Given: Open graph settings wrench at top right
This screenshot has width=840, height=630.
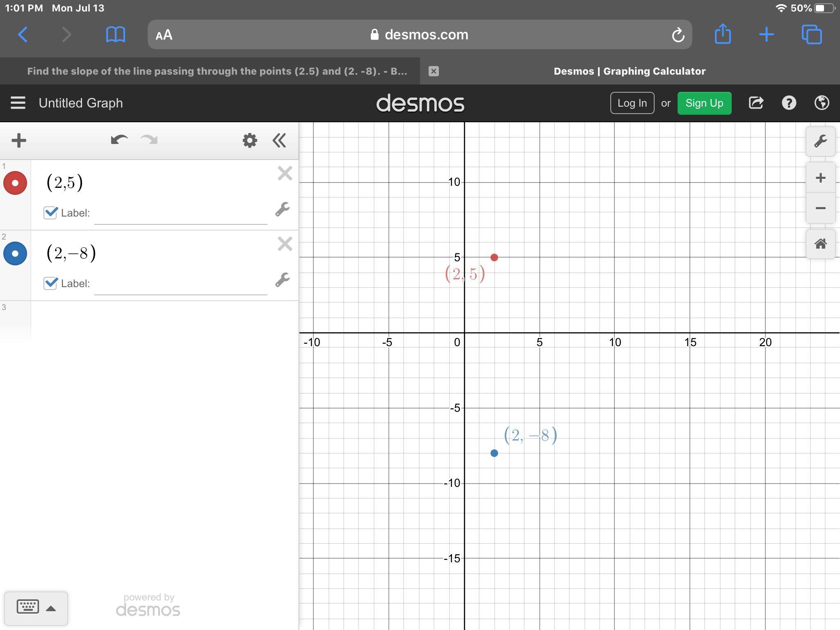Looking at the screenshot, I should (x=820, y=142).
